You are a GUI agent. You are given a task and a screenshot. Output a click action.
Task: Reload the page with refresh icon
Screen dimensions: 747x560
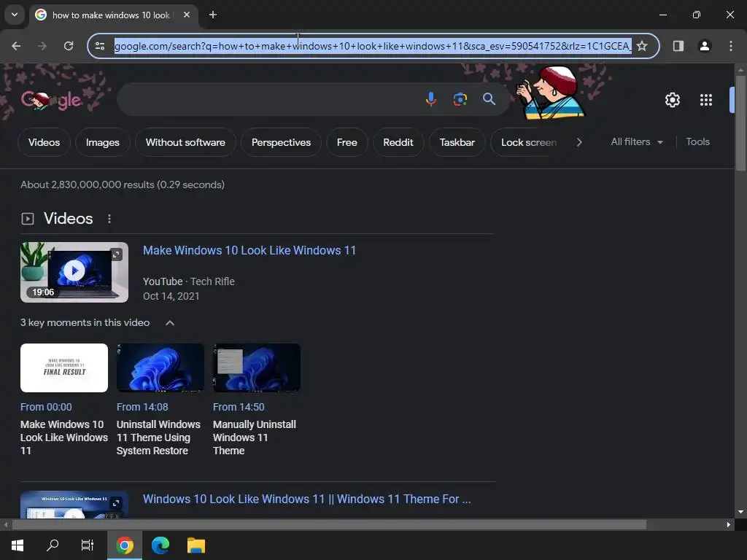[69, 46]
